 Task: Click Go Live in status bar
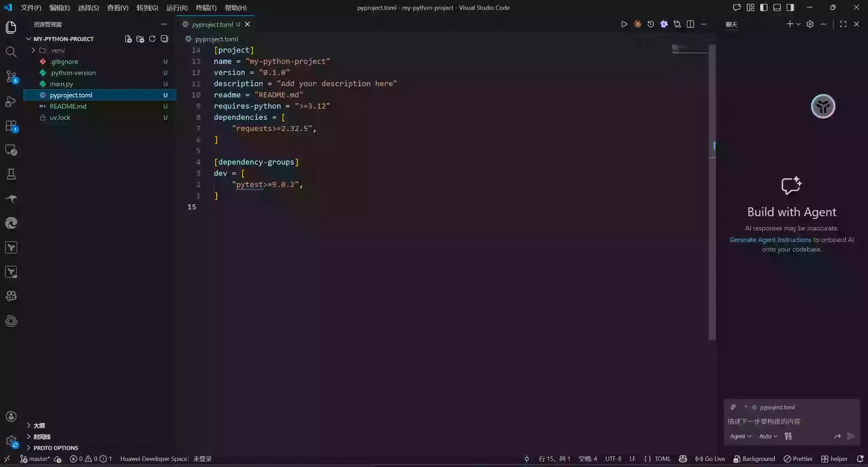coord(710,459)
